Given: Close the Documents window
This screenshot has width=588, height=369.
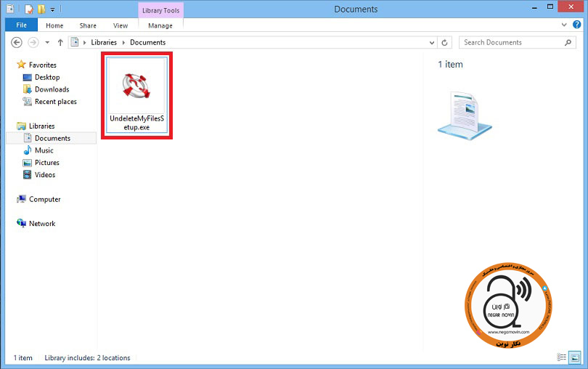Looking at the screenshot, I should tap(571, 7).
